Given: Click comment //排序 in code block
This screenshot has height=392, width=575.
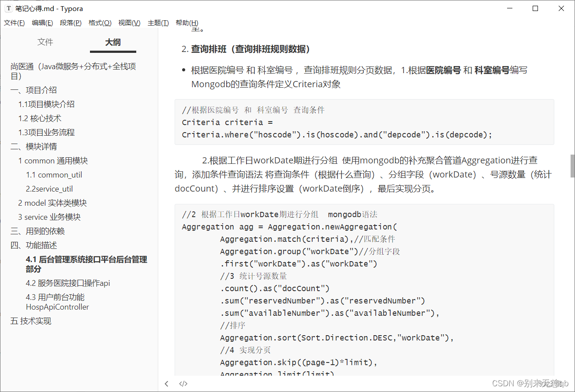Looking at the screenshot, I should click(x=233, y=325).
